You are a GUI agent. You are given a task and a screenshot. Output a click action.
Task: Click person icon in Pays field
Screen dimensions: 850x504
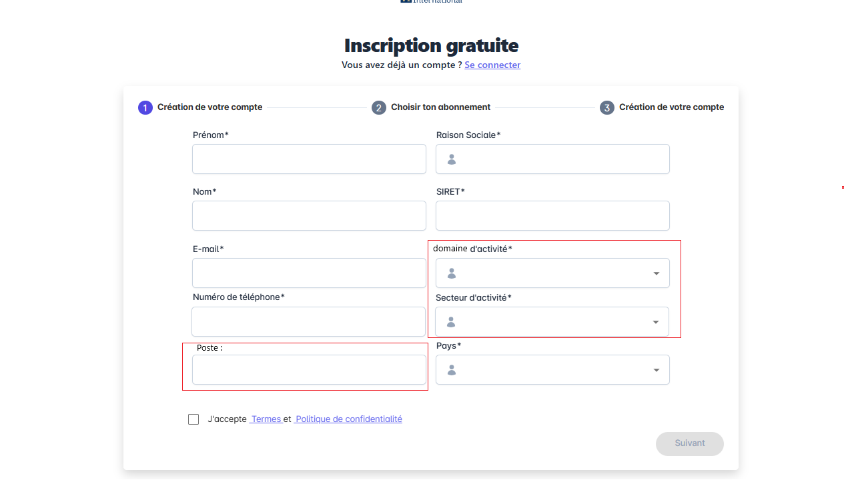click(x=452, y=370)
